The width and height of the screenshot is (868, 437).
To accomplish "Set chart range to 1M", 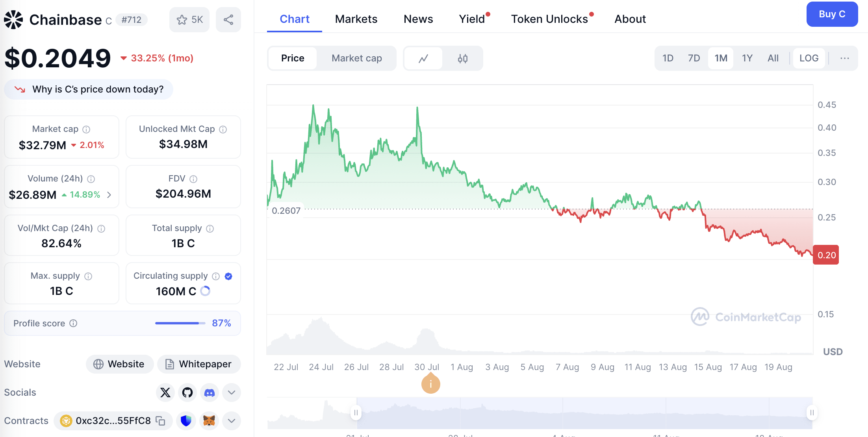I will click(x=721, y=58).
